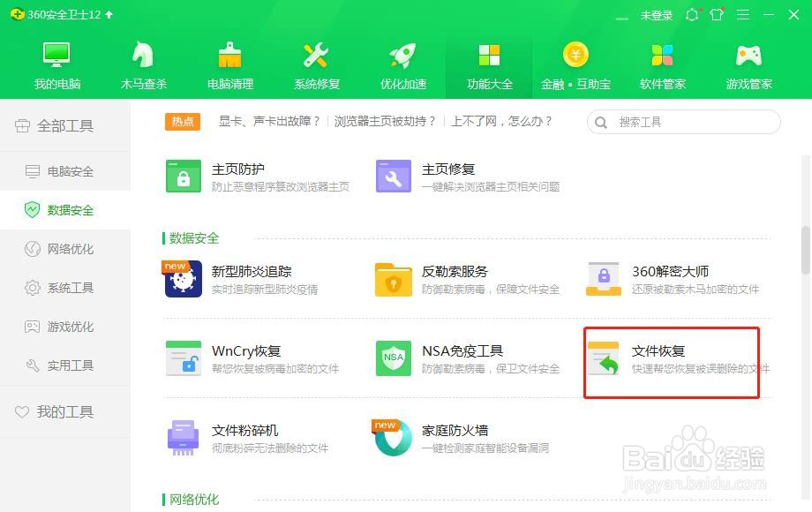Open 木马查杀 trojan scan horse icon
Viewport: 812px width, 512px height.
pos(143,55)
